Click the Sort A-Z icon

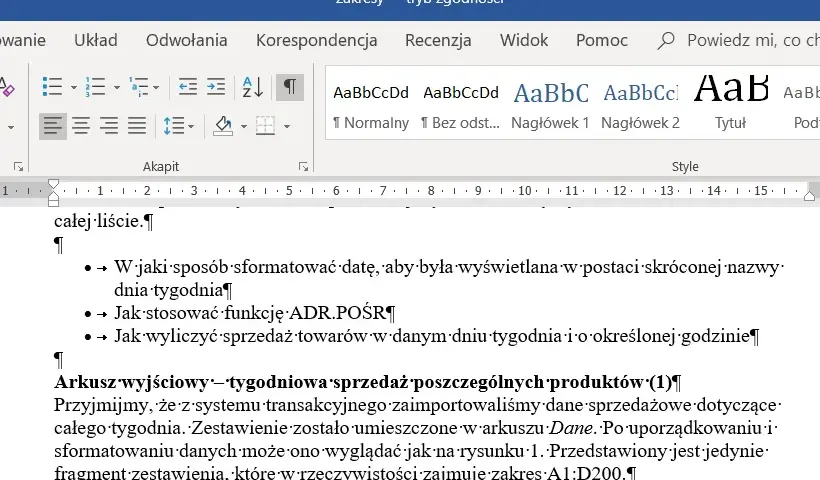(253, 87)
